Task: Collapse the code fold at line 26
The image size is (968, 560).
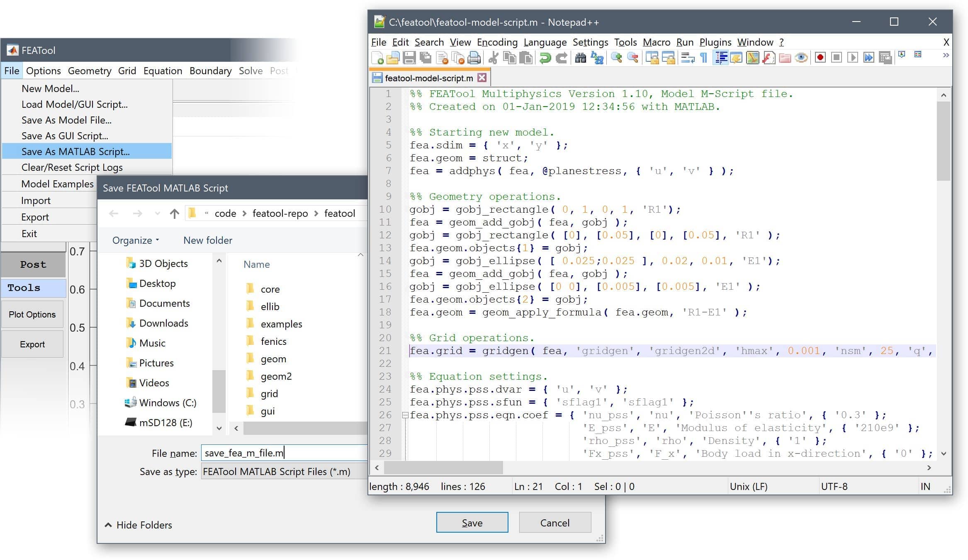Action: [x=405, y=415]
